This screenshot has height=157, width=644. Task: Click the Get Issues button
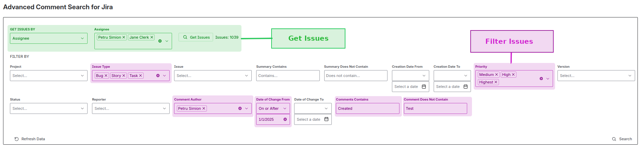tap(196, 37)
